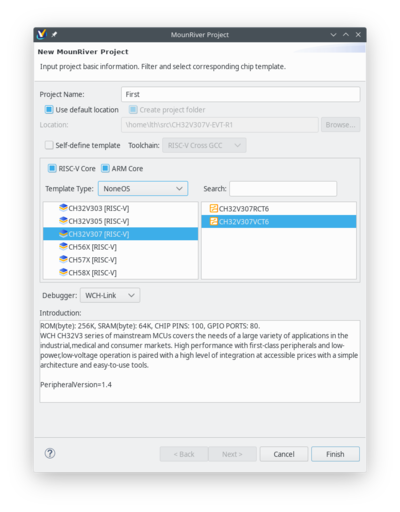Open help with the question mark icon
Screen dimensions: 400x512
[x=50, y=453]
